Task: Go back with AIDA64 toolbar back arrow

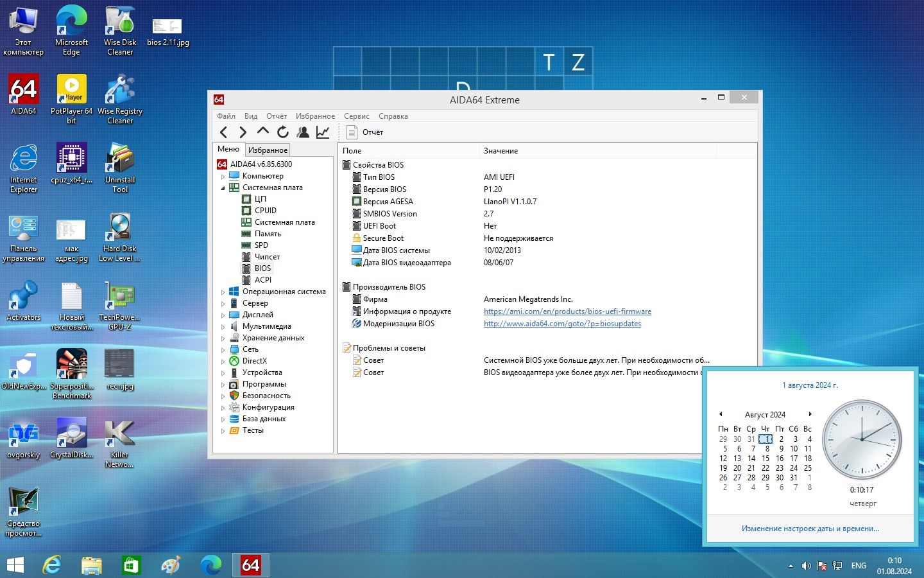Action: [x=223, y=132]
